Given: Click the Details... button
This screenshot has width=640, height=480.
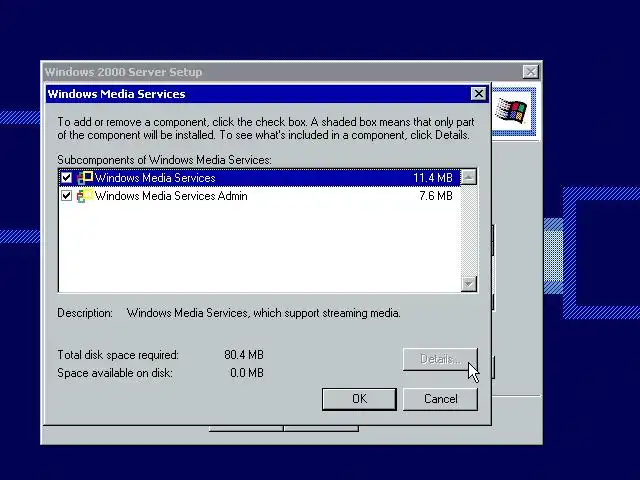Looking at the screenshot, I should click(x=440, y=359).
